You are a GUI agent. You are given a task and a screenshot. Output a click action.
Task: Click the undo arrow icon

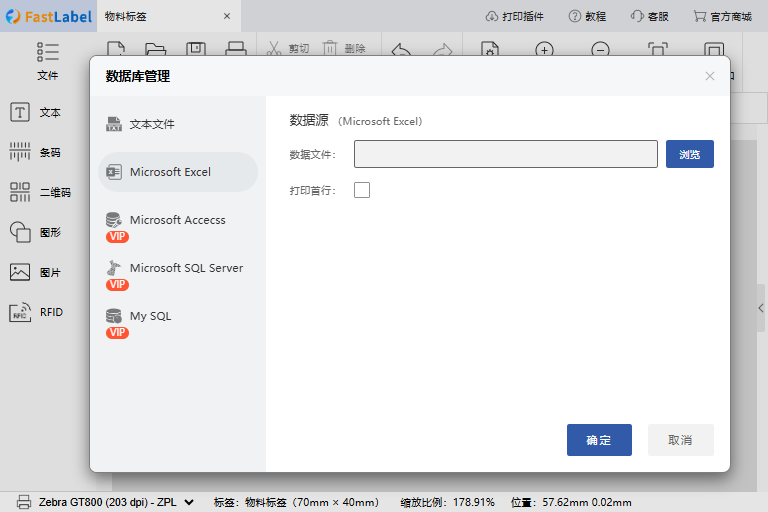click(x=401, y=49)
